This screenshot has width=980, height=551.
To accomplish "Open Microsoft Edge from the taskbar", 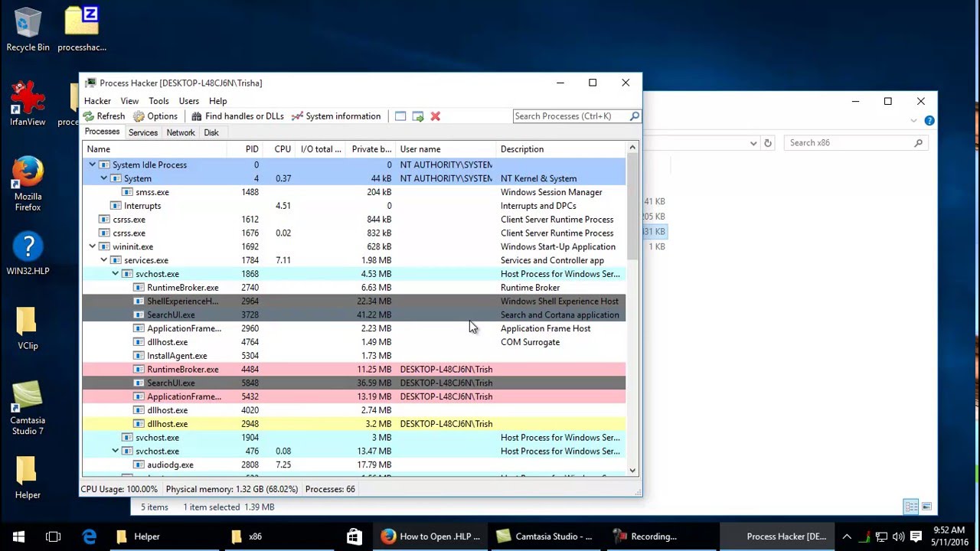I will (x=90, y=536).
